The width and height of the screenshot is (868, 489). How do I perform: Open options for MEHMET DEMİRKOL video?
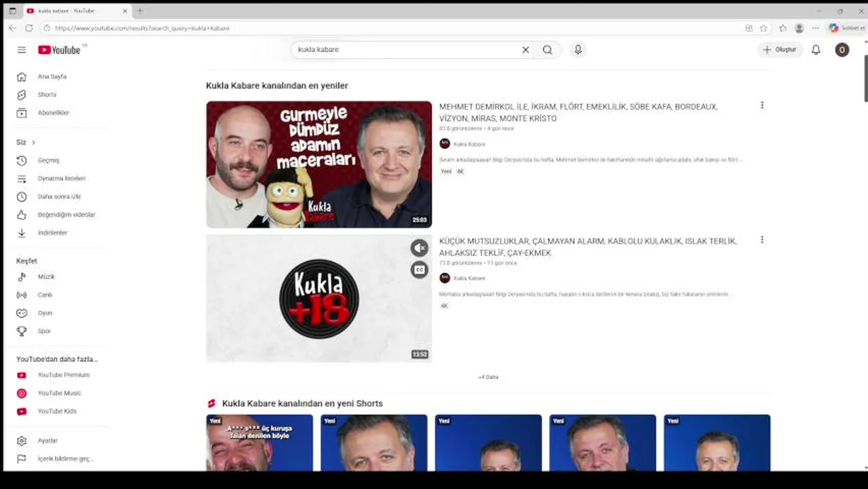[761, 105]
